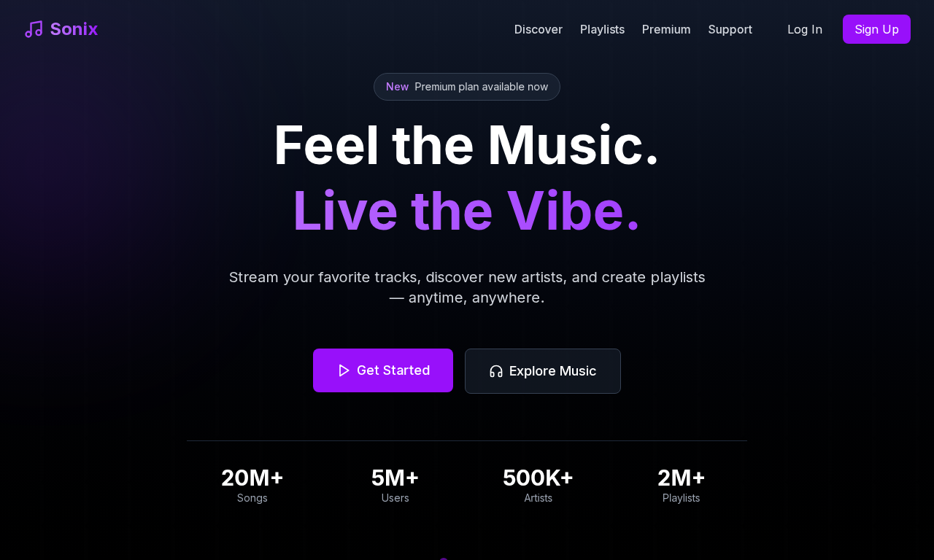Click the headphones icon in Explore Music
The width and height of the screenshot is (934, 560).
click(496, 371)
